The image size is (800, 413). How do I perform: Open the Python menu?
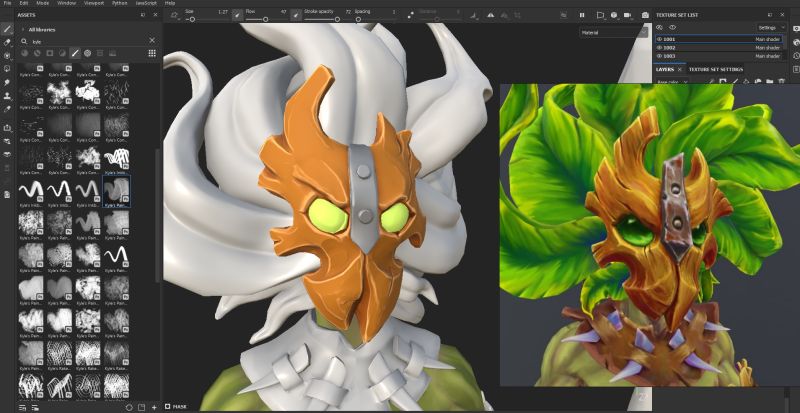tap(120, 3)
